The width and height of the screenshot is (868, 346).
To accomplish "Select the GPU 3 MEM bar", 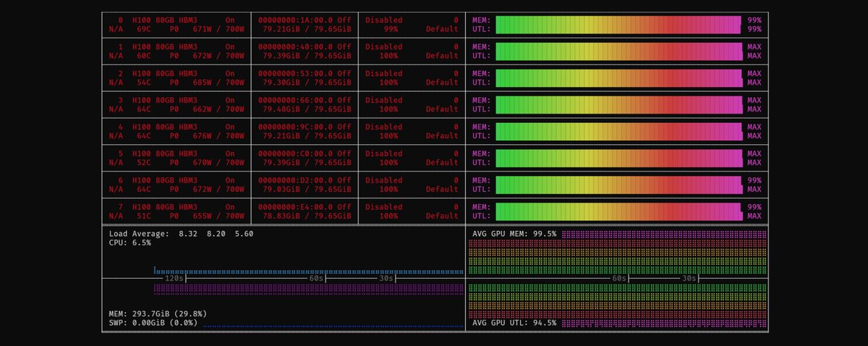I will [618, 101].
